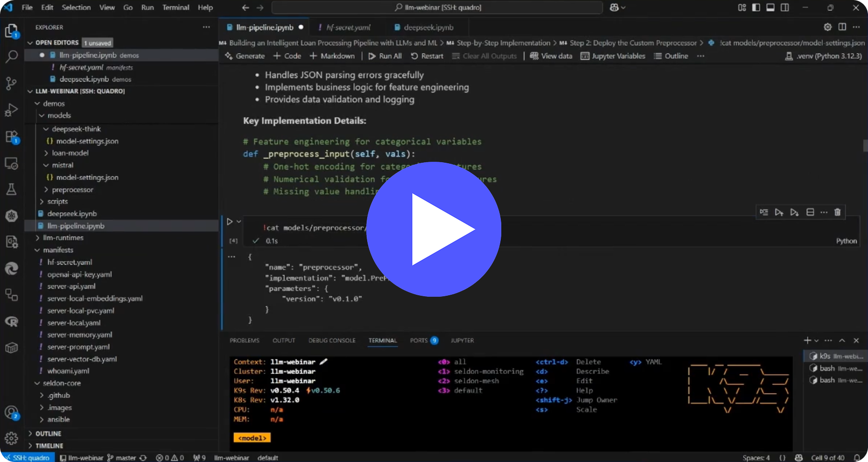Open the Terminal menu

click(x=176, y=8)
